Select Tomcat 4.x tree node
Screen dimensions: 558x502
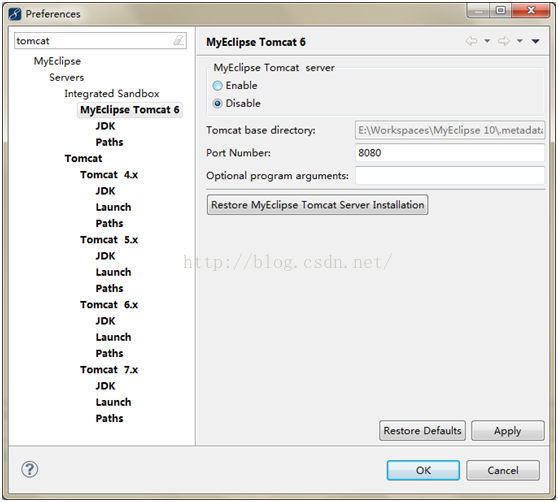pyautogui.click(x=109, y=175)
